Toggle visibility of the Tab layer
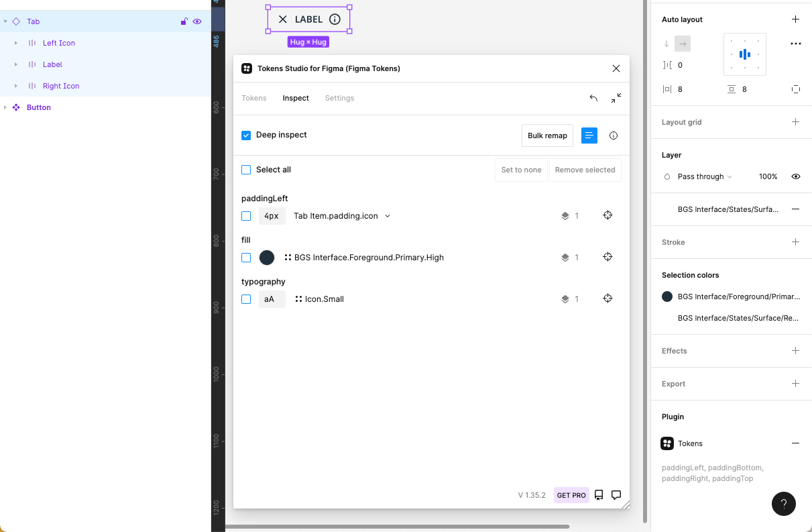The height and width of the screenshot is (532, 812). [196, 21]
